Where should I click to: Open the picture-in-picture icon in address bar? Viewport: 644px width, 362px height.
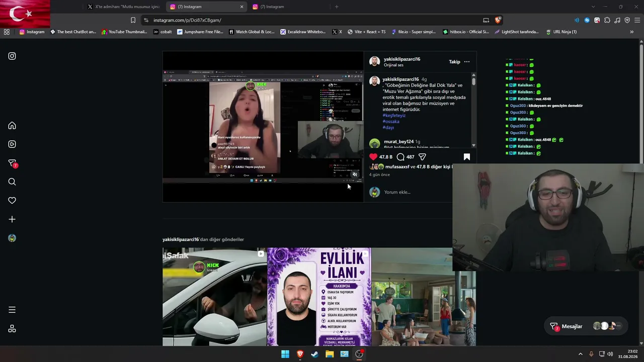(x=486, y=20)
